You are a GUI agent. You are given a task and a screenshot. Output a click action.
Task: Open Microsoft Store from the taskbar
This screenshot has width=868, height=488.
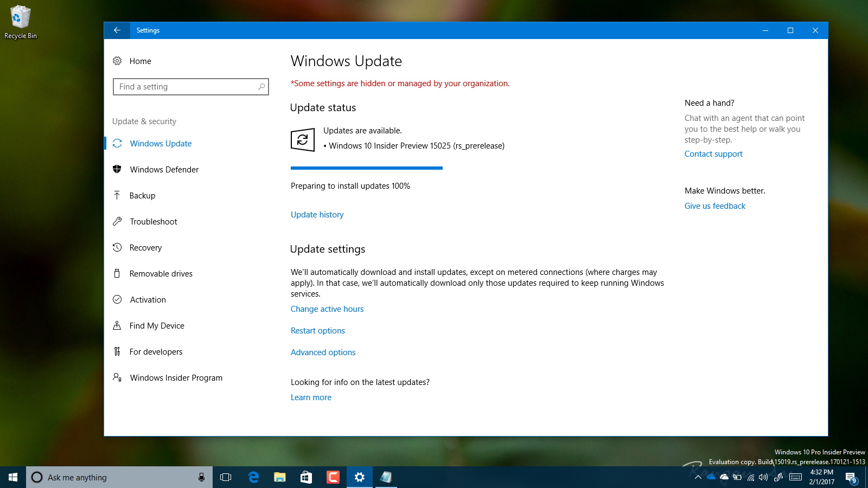tap(306, 477)
